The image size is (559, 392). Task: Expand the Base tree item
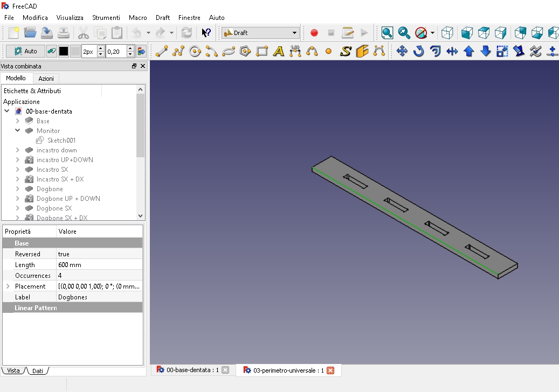[x=17, y=121]
